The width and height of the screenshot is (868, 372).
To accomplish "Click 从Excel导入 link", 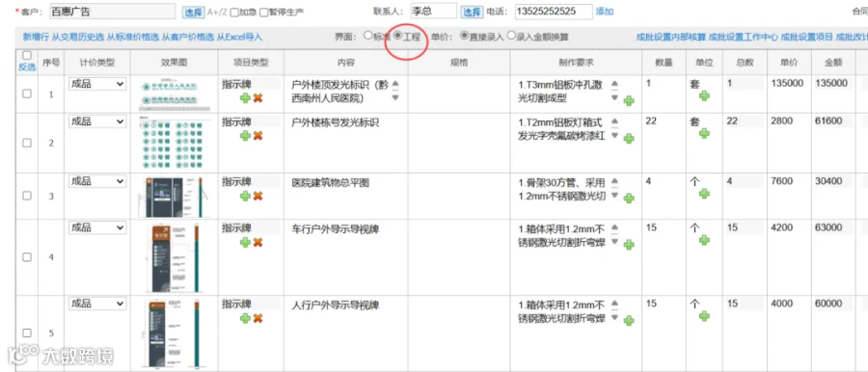I will 239,37.
